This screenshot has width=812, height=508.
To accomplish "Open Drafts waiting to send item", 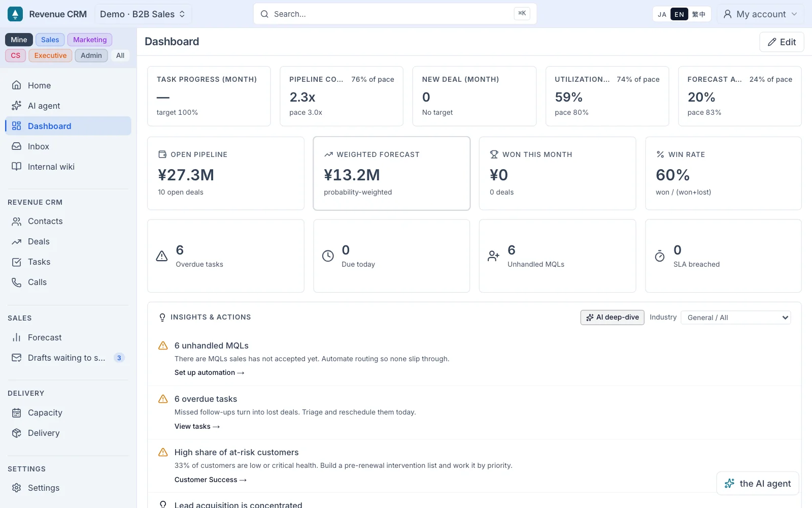I will 68,358.
